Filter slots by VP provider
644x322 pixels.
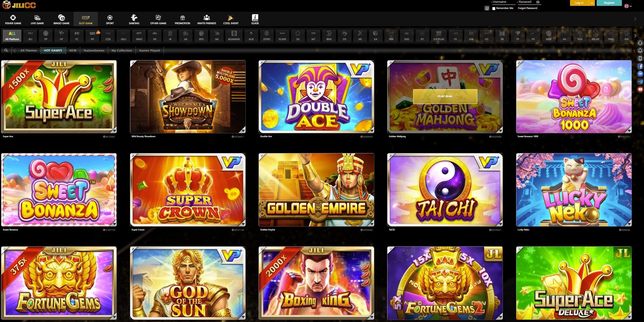click(x=61, y=35)
